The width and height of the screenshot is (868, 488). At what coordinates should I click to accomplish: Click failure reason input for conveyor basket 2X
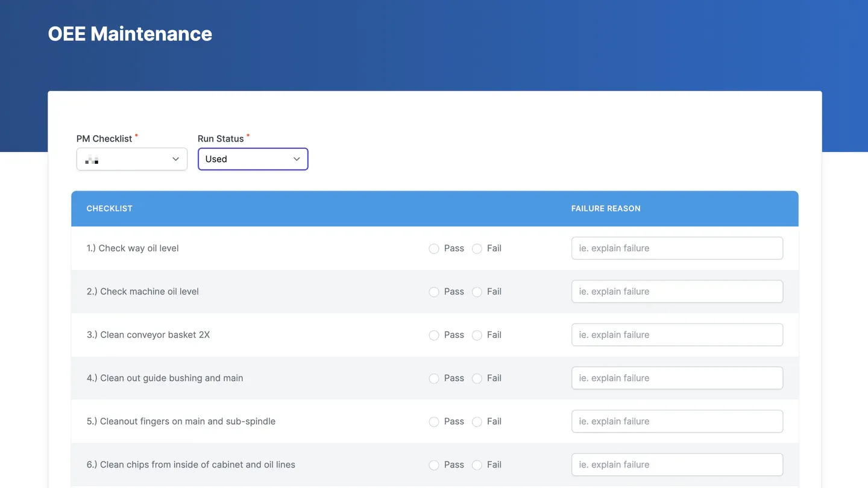point(677,335)
